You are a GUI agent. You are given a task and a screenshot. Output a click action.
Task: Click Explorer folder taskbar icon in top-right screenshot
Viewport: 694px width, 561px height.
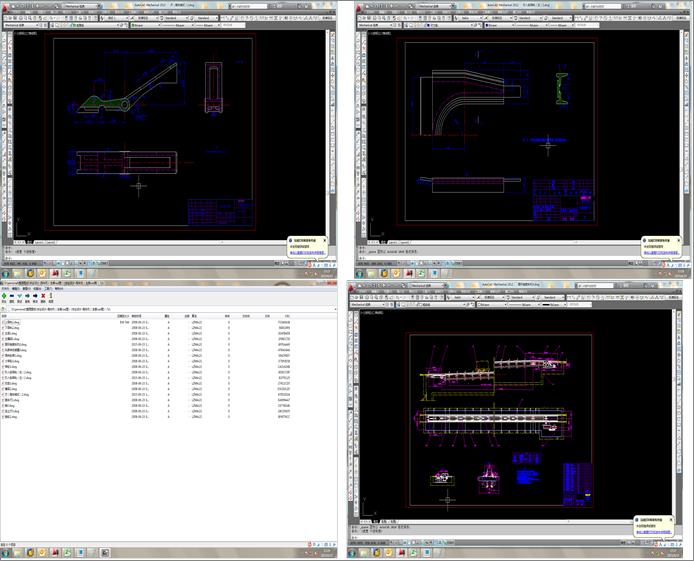[x=371, y=273]
